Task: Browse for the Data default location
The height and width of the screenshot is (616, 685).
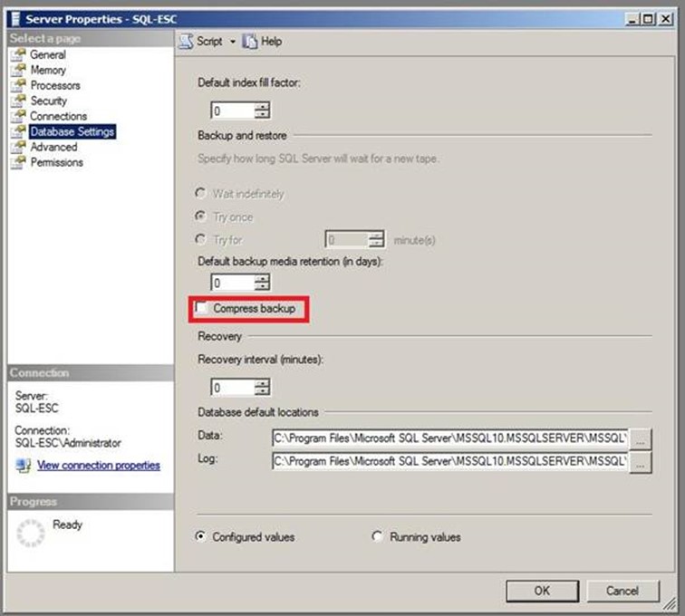Action: (642, 437)
